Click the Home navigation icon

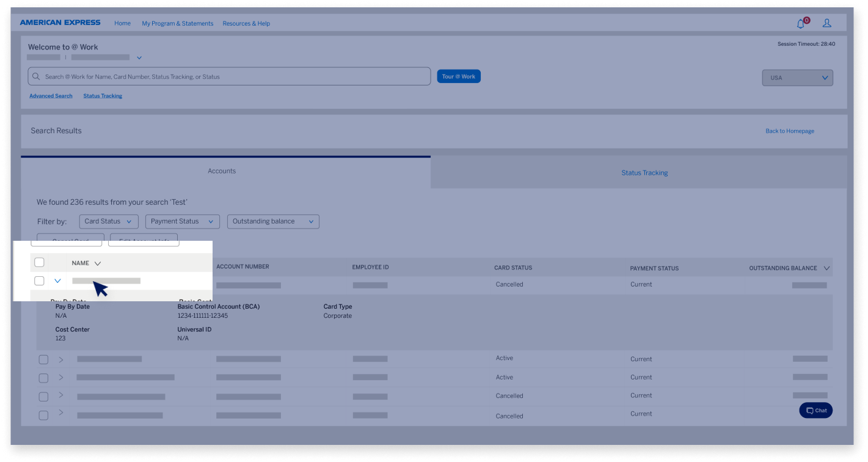tap(122, 23)
